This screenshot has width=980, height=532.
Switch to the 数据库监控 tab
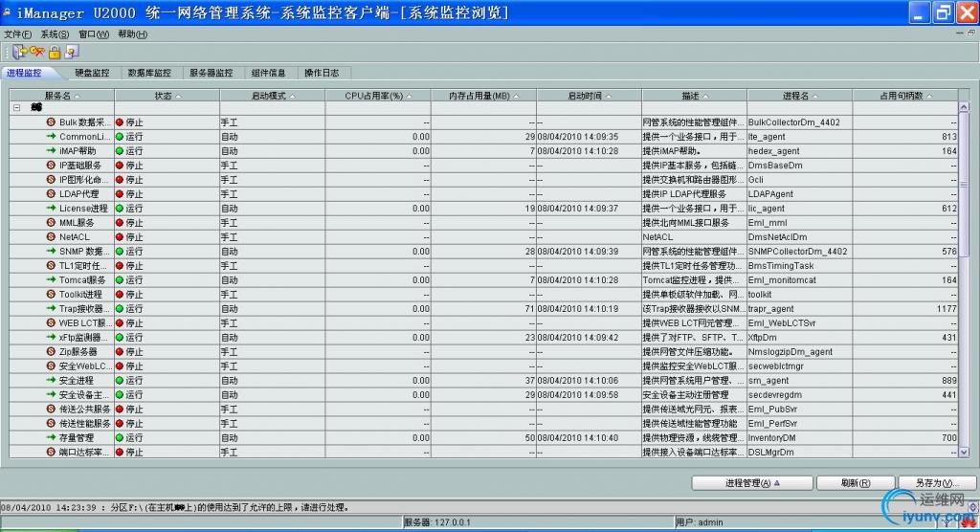[x=149, y=73]
